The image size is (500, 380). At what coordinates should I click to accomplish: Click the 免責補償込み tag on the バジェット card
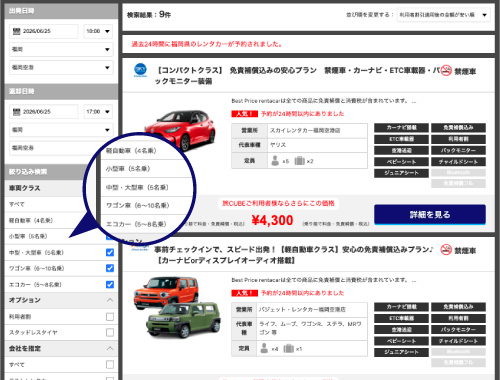point(458,307)
